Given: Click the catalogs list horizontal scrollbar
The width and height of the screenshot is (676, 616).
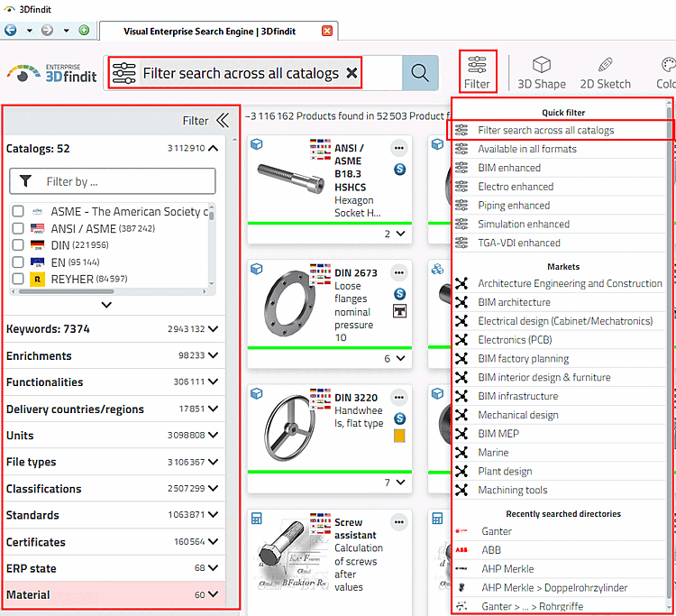Looking at the screenshot, I should point(67,291).
